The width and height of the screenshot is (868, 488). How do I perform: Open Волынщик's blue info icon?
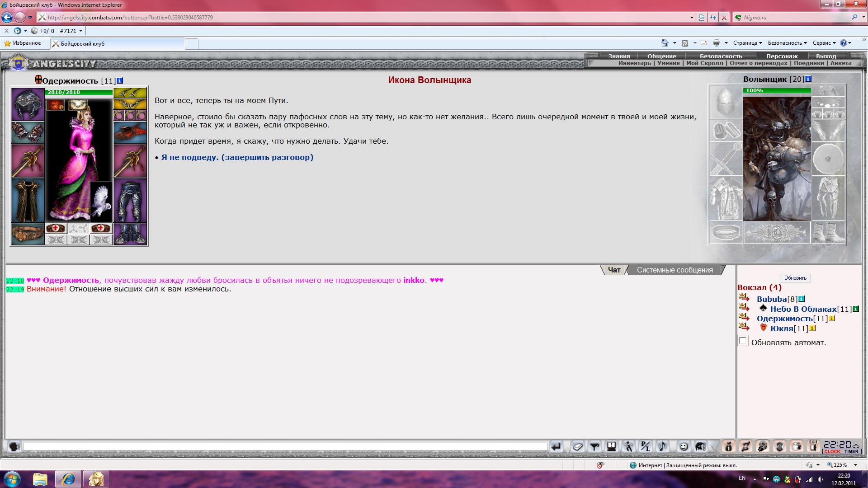(x=808, y=79)
